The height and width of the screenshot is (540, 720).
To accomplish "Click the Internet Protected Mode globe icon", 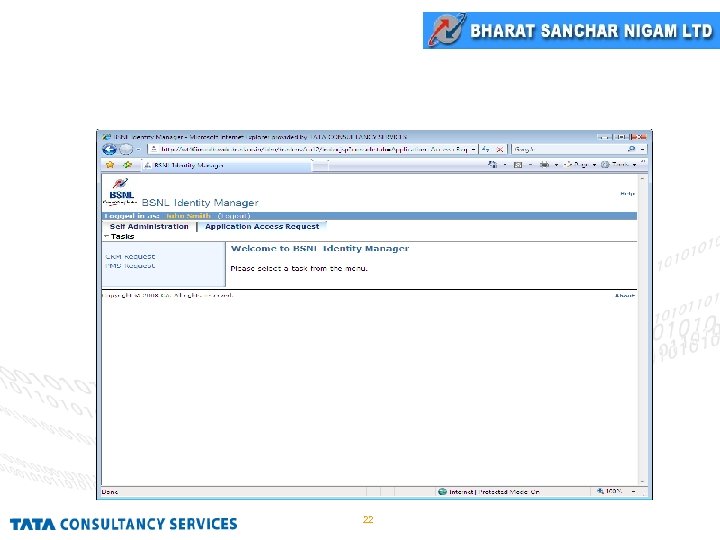I will pyautogui.click(x=442, y=492).
